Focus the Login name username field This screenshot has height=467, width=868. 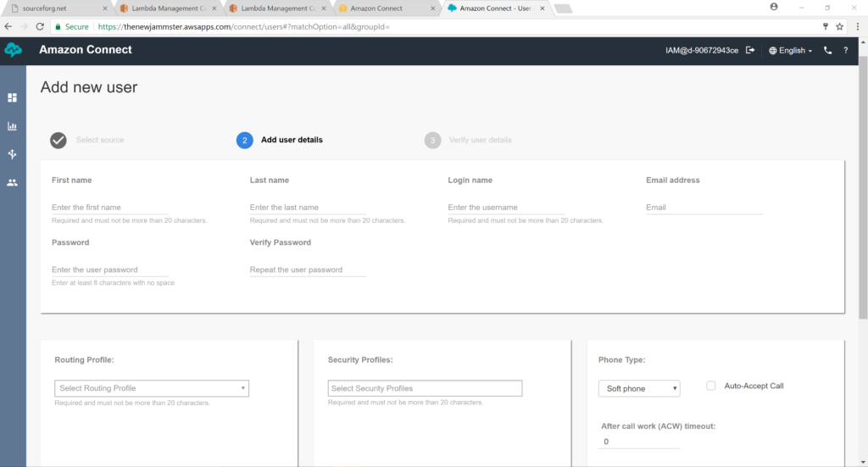[x=506, y=208]
